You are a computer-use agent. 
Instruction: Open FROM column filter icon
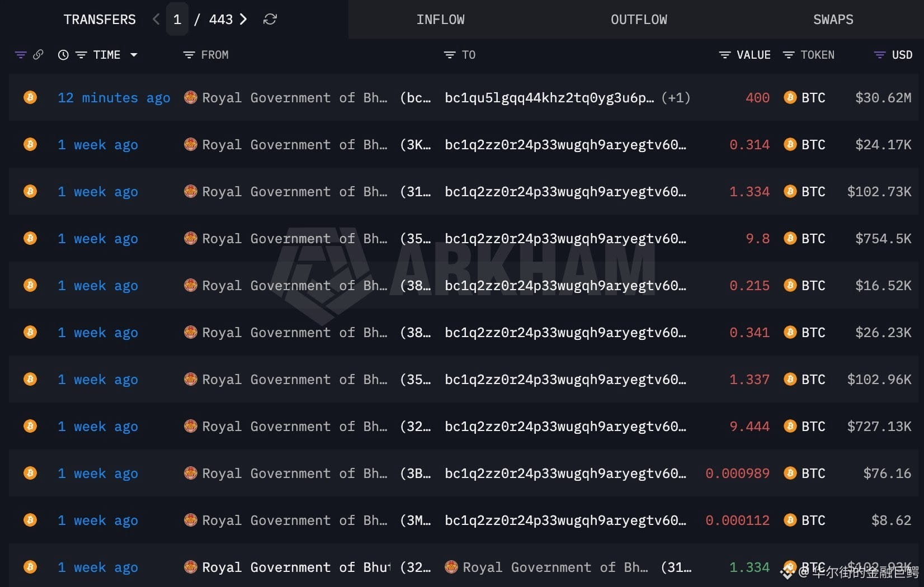point(189,55)
